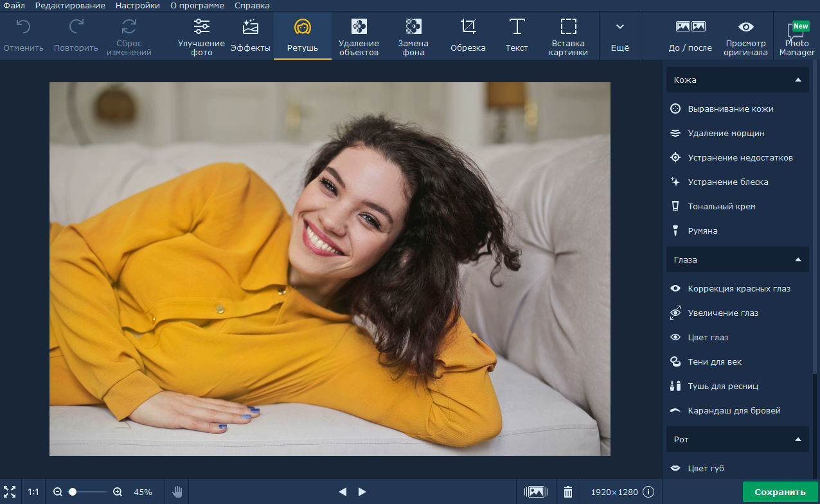Viewport: 820px width, 504px height.
Task: Open the Файл menu
Action: point(14,6)
